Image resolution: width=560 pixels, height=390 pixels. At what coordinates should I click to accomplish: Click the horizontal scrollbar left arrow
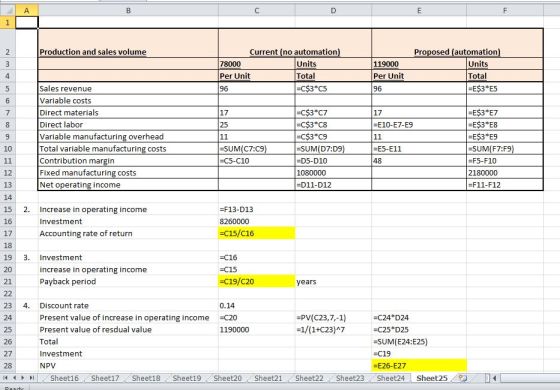495,378
